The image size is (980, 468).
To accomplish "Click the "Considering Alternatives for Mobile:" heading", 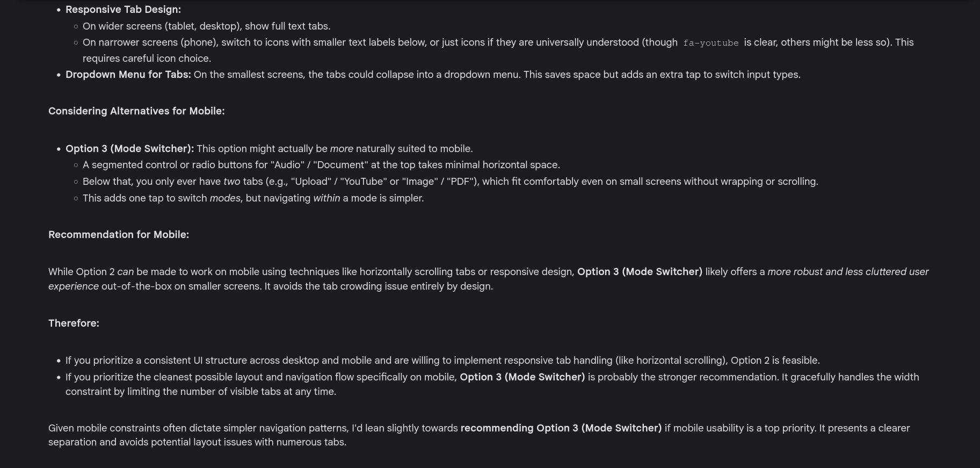I will point(136,111).
